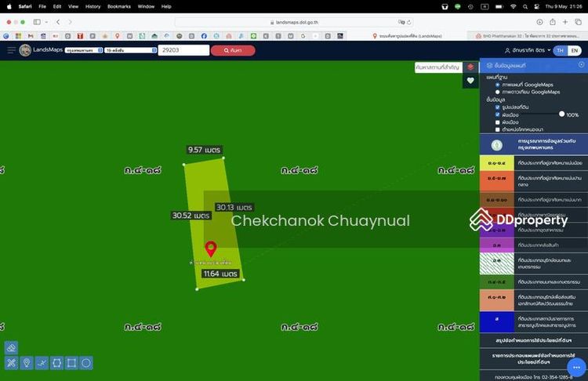588x381 pixels.
Task: Select the circle drawing tool
Action: pos(86,363)
